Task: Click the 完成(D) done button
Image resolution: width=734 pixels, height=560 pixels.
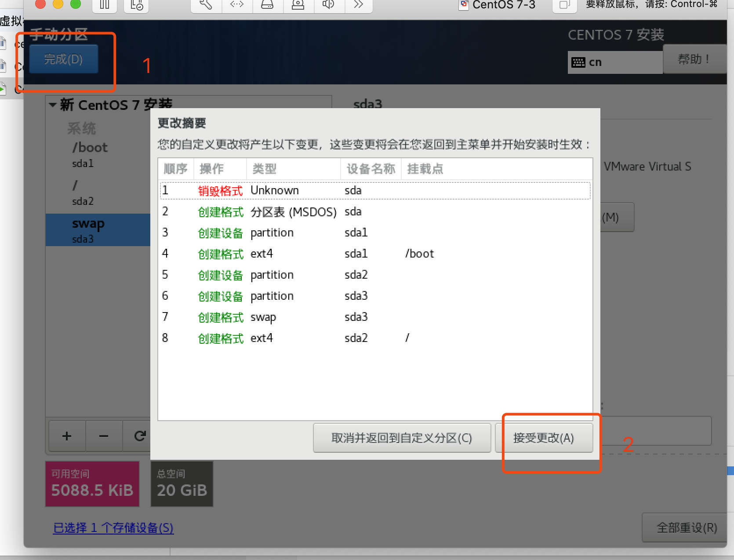Action: click(63, 59)
